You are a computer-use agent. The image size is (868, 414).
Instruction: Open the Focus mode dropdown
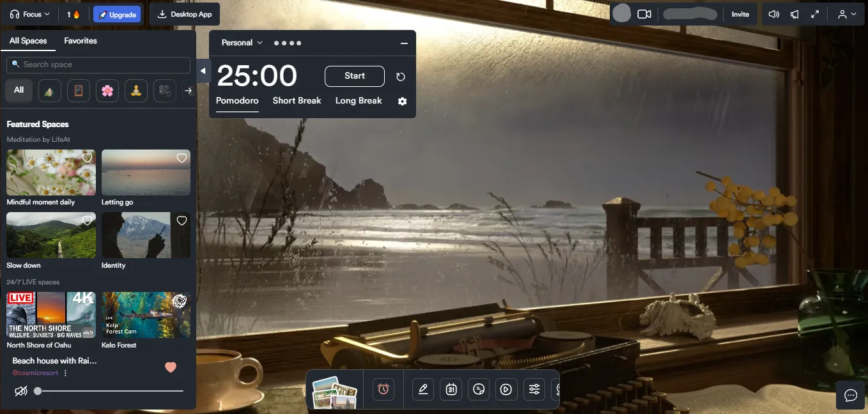click(x=29, y=13)
